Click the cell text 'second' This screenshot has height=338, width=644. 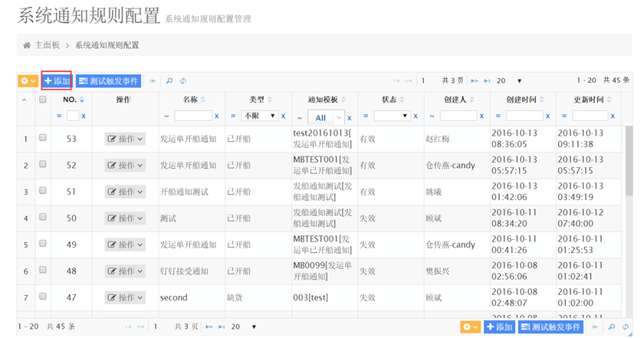coord(174,297)
